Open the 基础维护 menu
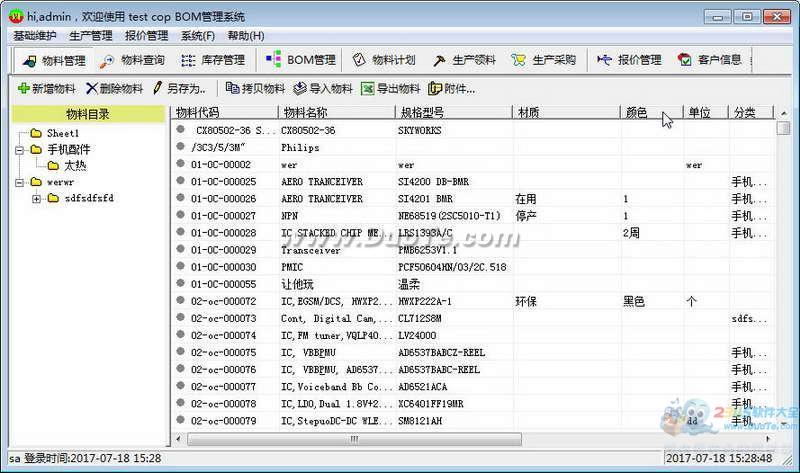 [36, 36]
